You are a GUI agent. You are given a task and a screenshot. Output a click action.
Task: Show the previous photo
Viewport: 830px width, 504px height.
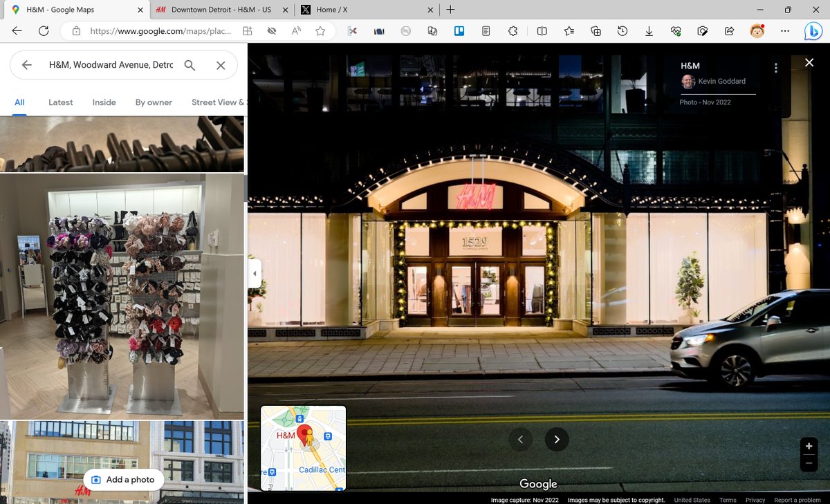pyautogui.click(x=520, y=440)
